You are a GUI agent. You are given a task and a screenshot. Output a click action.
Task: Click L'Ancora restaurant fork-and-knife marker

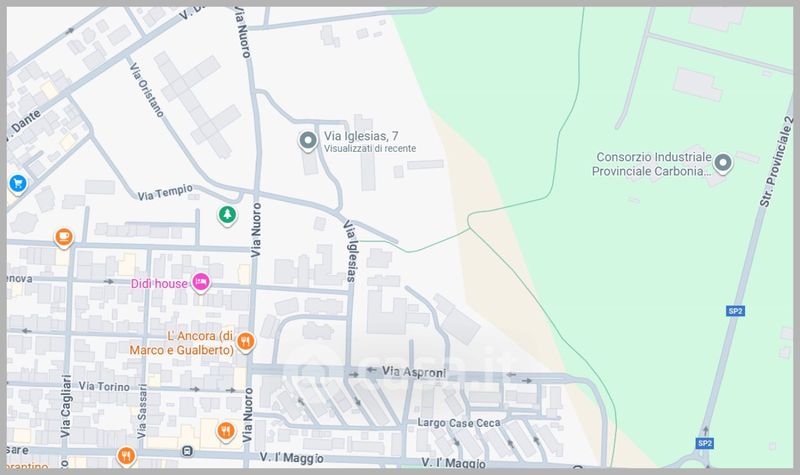[x=246, y=342]
